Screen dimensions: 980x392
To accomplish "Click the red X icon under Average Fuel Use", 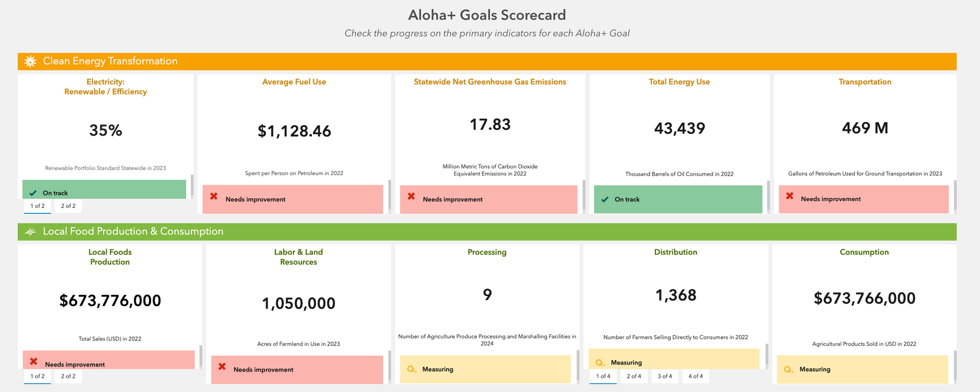I will pos(214,197).
